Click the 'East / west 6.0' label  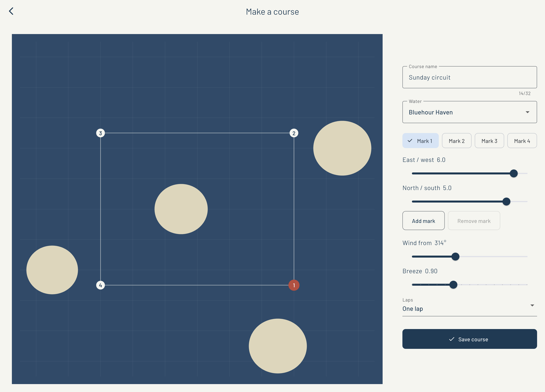tap(424, 160)
